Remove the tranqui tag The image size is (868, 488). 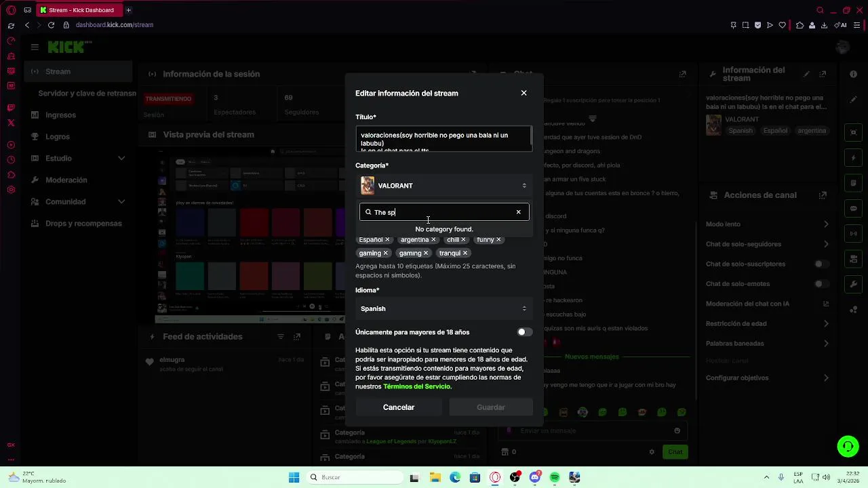(465, 253)
